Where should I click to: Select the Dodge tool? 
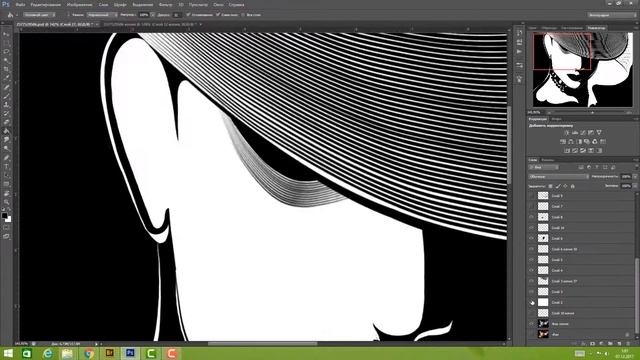(6, 148)
